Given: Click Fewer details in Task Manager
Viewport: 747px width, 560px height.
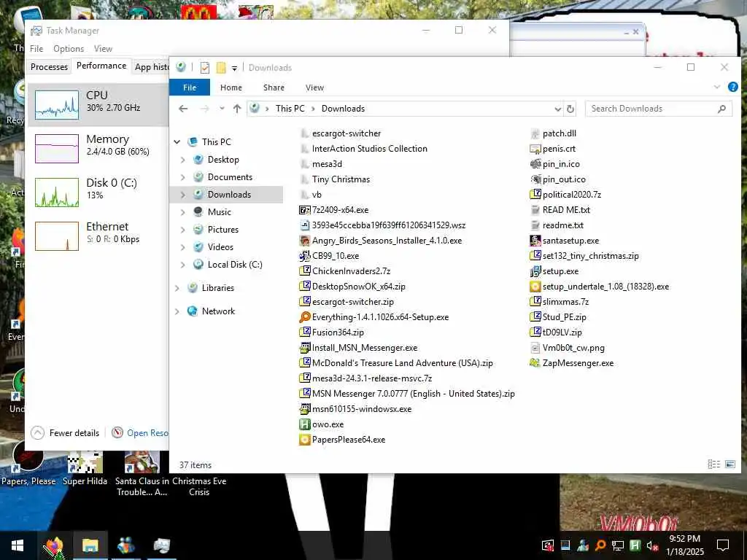Looking at the screenshot, I should point(65,433).
